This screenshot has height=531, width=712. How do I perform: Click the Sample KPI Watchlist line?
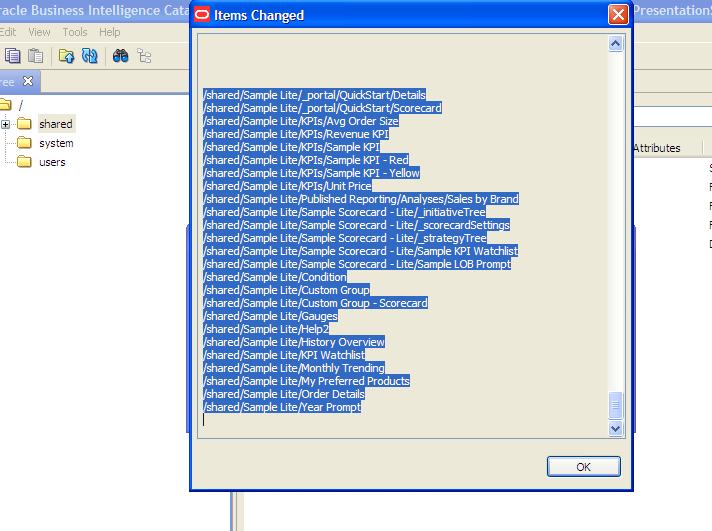tap(361, 251)
